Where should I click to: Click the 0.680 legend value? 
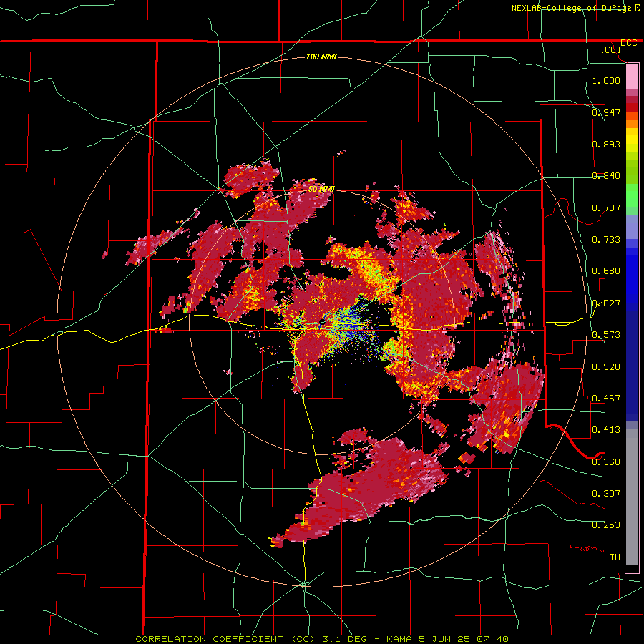(606, 271)
